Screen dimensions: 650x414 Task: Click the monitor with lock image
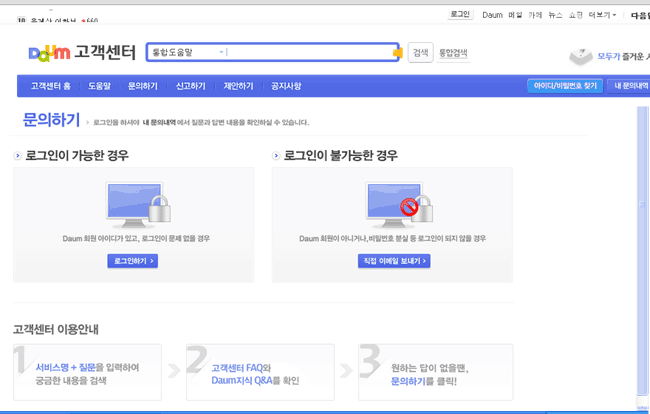pyautogui.click(x=138, y=205)
